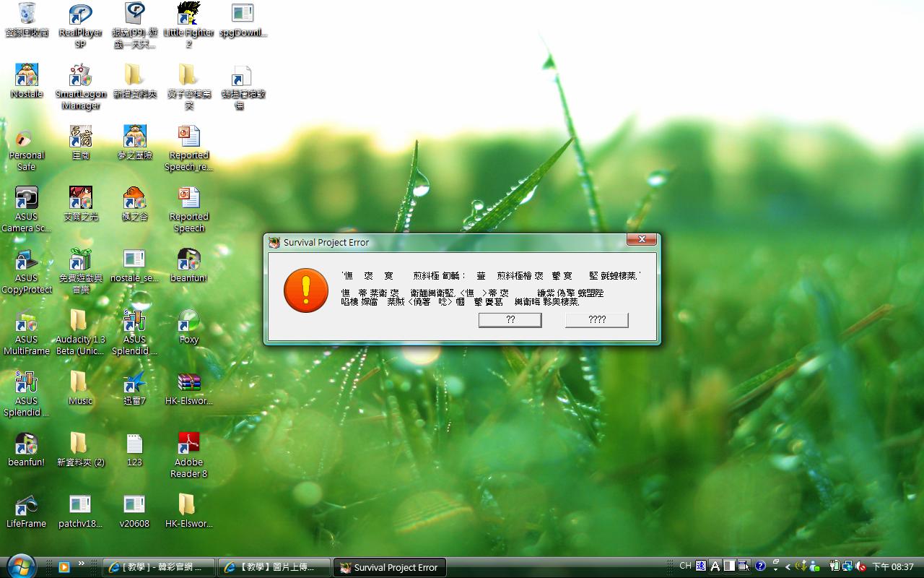Screen dimensions: 924x578
Task: Open the Little Fighter 2 shortcut
Action: 188,14
